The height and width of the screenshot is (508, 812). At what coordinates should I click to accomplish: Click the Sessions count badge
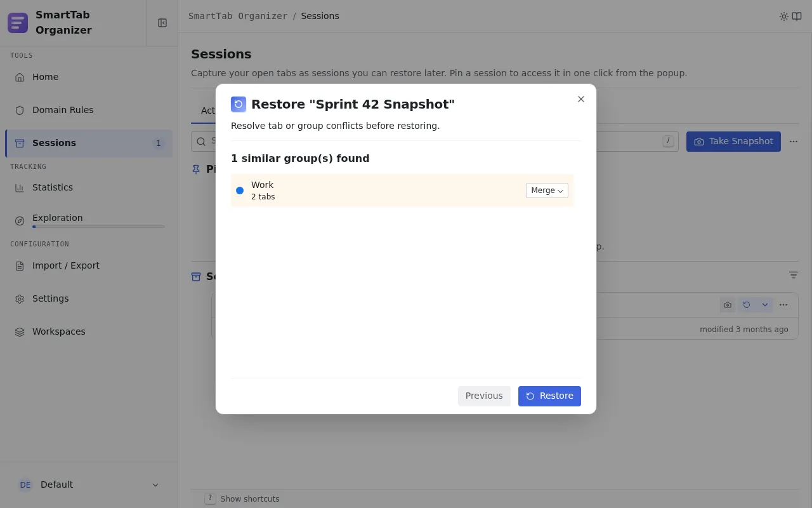click(159, 144)
